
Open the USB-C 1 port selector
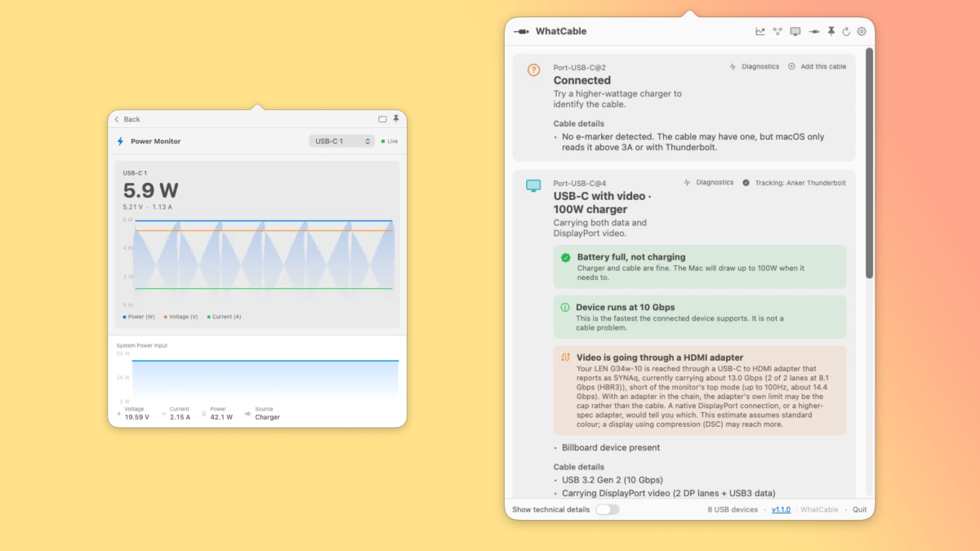(x=341, y=141)
